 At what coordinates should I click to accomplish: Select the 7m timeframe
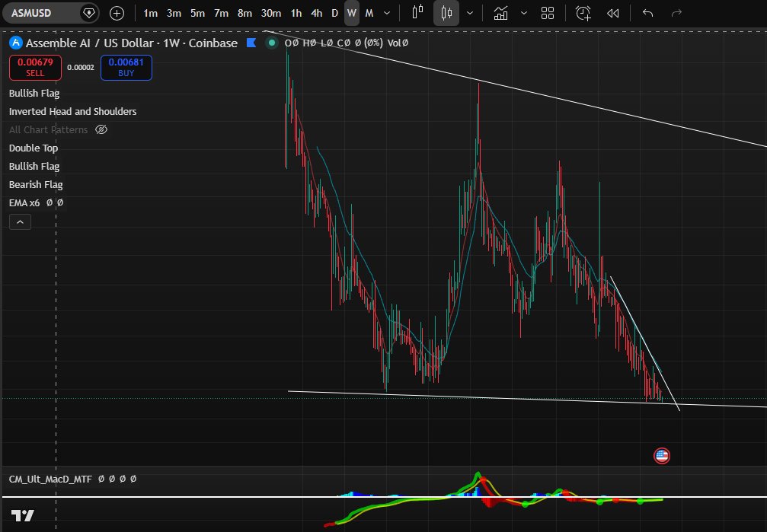coord(221,13)
